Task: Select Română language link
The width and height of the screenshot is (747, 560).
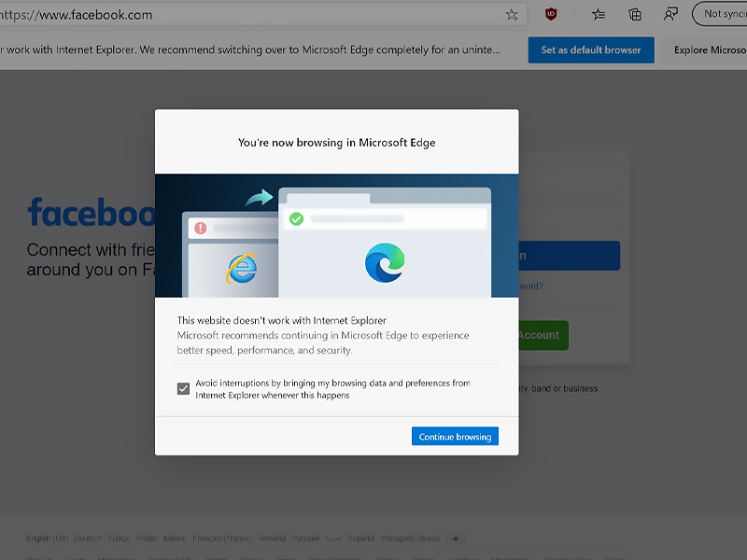Action: 272,539
